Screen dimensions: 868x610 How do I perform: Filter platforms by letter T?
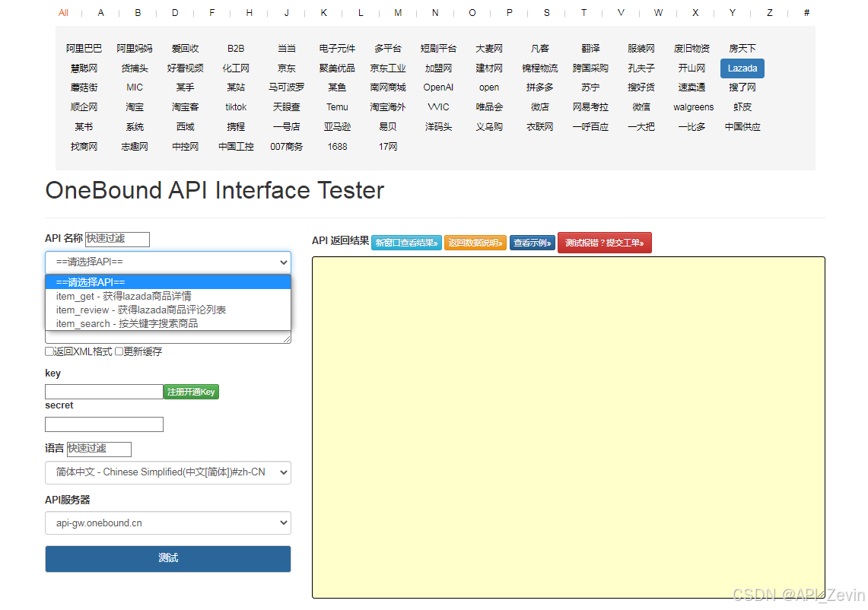(x=583, y=13)
